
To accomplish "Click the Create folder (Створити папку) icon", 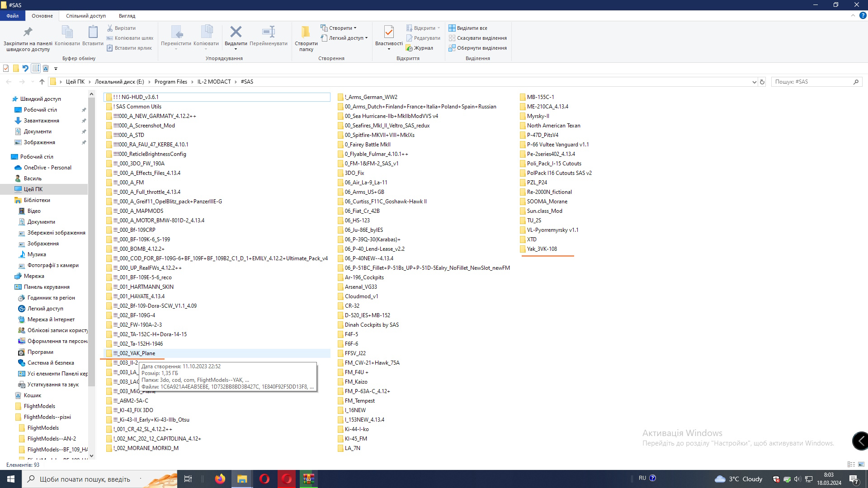I will coord(306,32).
